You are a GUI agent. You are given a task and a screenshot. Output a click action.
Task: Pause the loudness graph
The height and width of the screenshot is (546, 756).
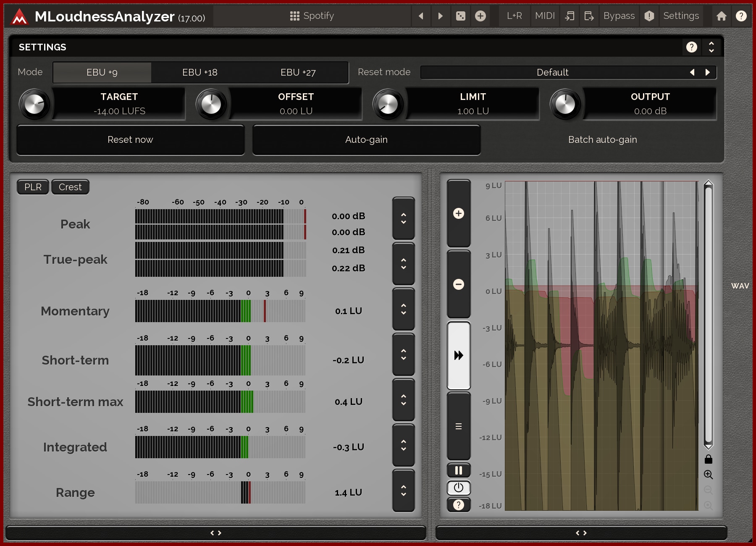pos(458,470)
